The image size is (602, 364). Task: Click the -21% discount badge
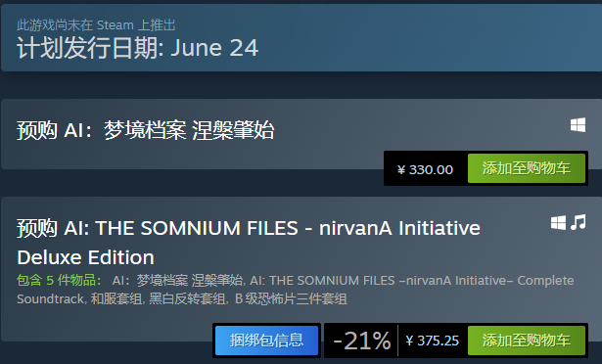click(361, 341)
